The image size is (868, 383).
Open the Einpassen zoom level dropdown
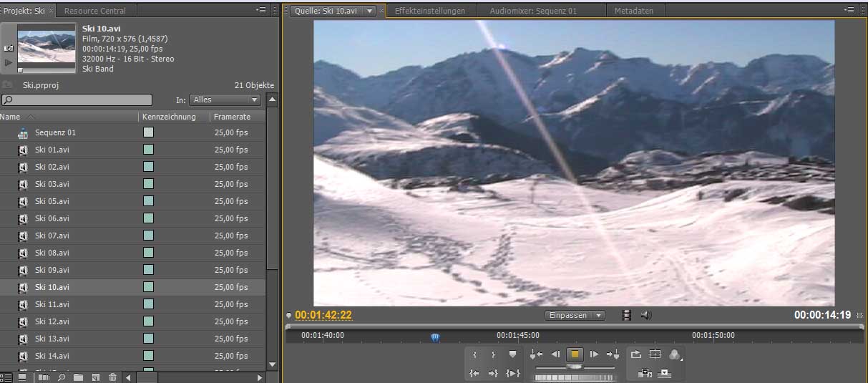(x=575, y=315)
